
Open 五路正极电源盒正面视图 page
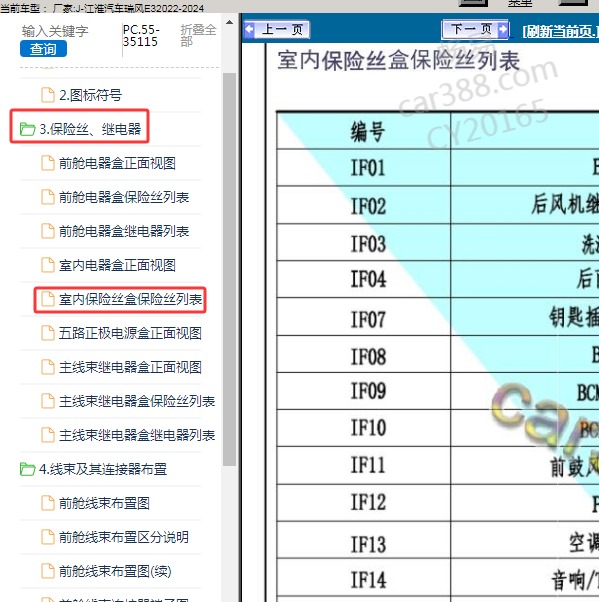click(x=130, y=333)
